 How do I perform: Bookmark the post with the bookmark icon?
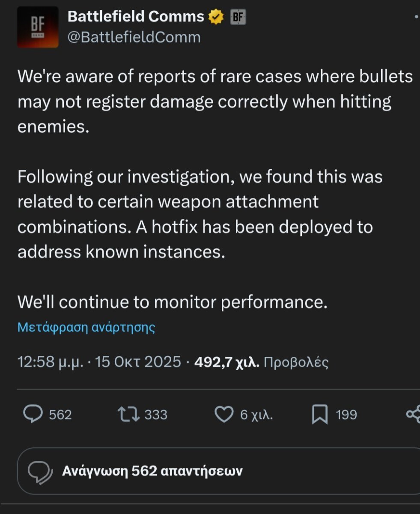(x=320, y=415)
